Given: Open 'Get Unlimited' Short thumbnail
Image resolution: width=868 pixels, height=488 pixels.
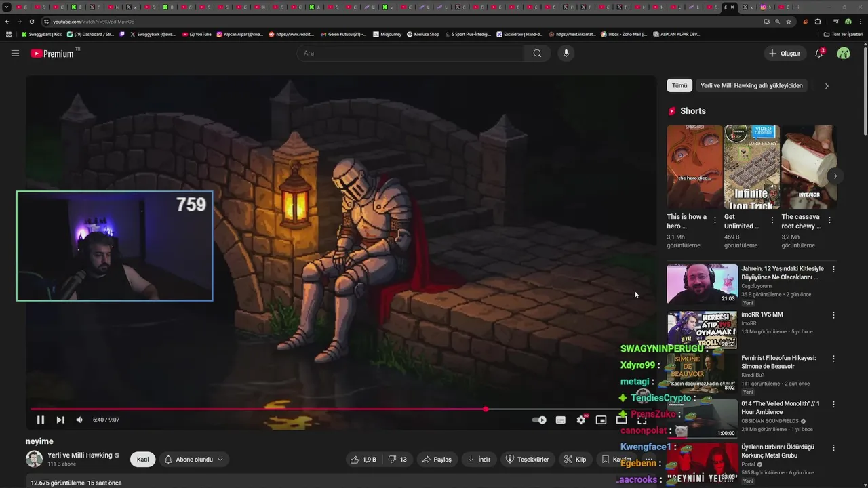Looking at the screenshot, I should pos(751,167).
